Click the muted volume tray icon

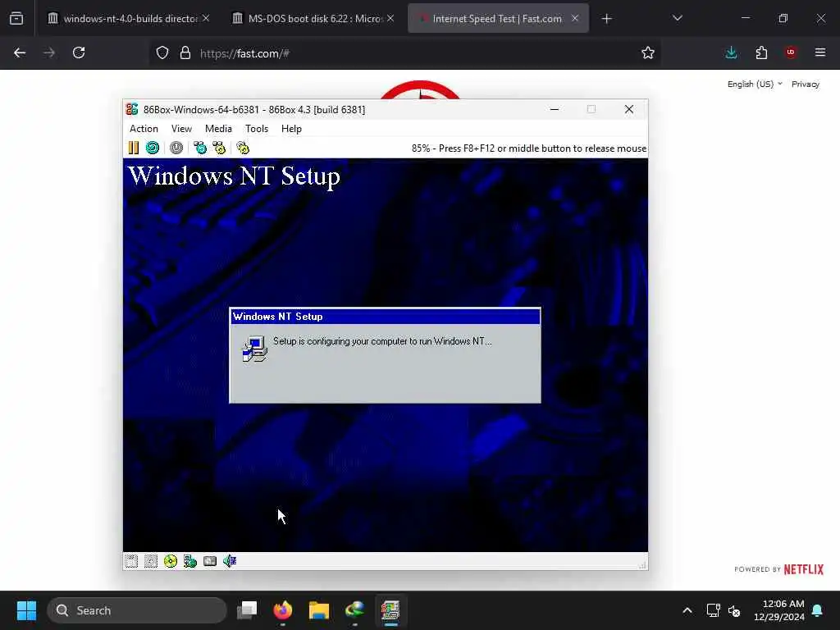click(x=734, y=610)
